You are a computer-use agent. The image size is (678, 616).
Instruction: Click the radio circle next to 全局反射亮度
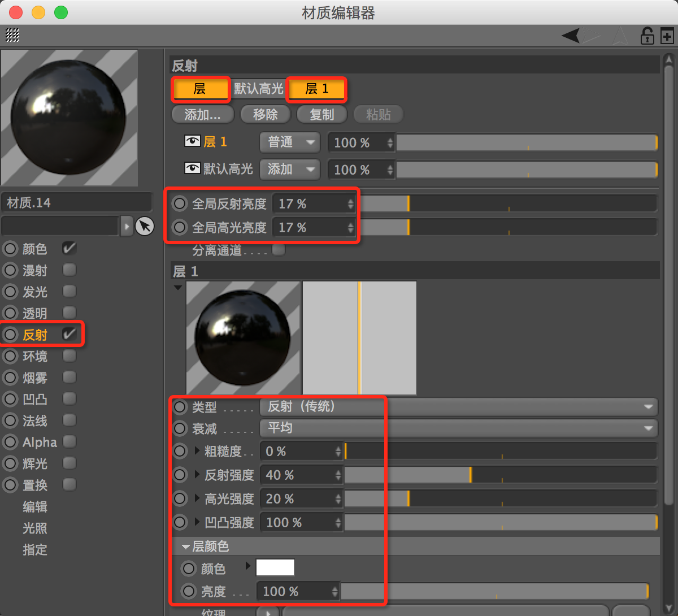tap(180, 203)
